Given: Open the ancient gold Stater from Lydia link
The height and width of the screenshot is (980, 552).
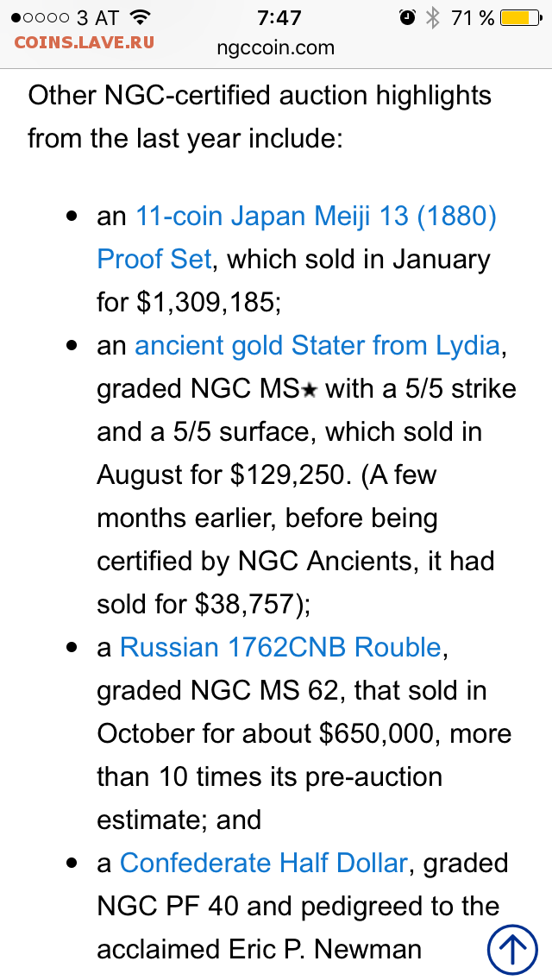Looking at the screenshot, I should click(x=317, y=346).
